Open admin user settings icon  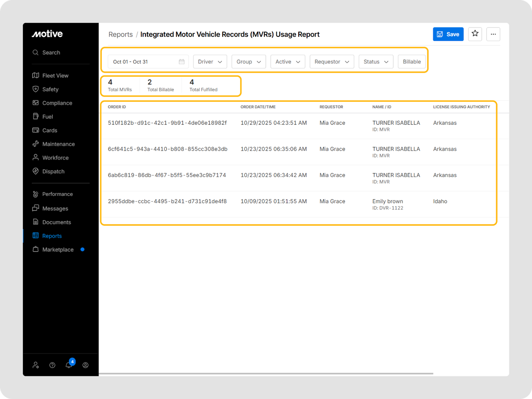click(36, 365)
